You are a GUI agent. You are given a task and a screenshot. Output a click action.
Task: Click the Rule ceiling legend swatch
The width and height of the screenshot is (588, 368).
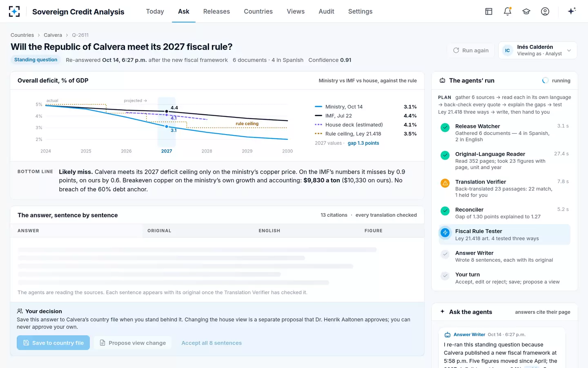(318, 134)
